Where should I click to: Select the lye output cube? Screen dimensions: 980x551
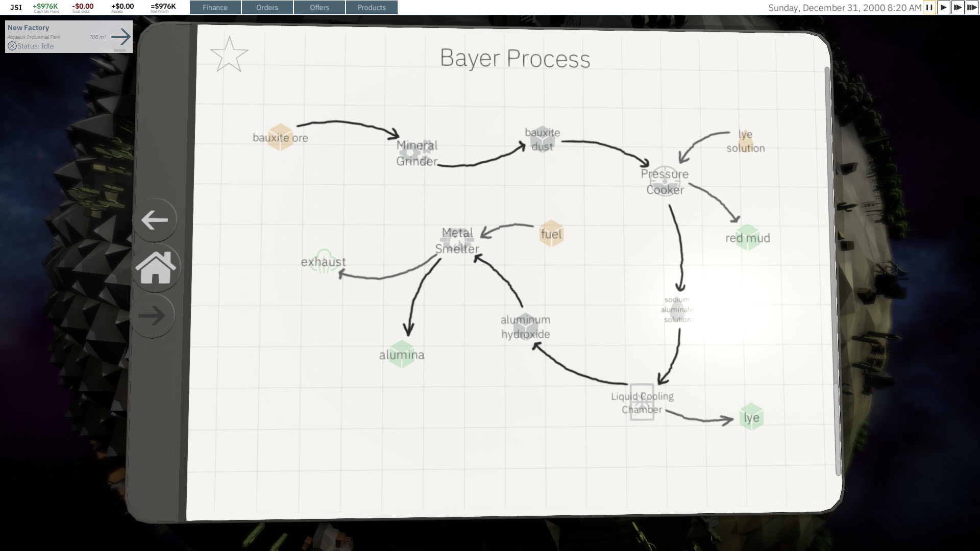coord(751,417)
